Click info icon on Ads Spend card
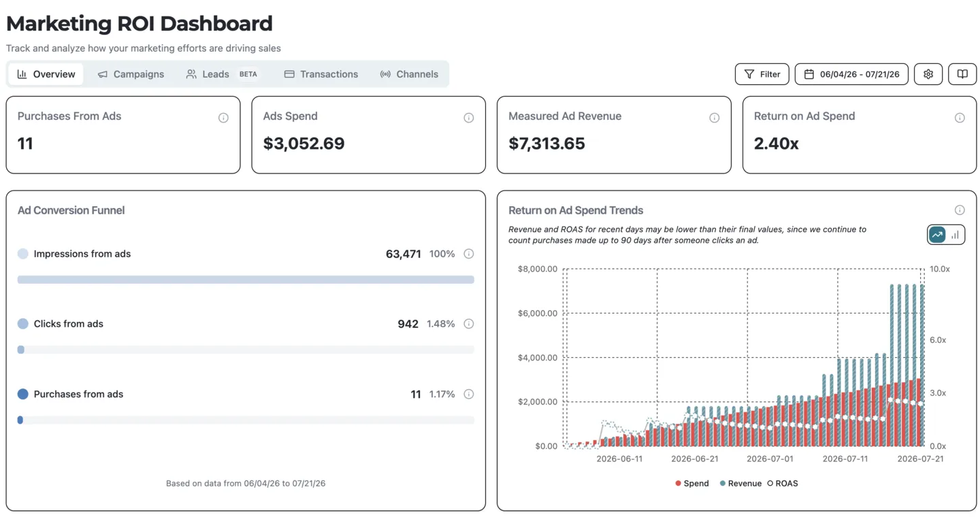Viewport: 980px width, 532px height. 469,118
